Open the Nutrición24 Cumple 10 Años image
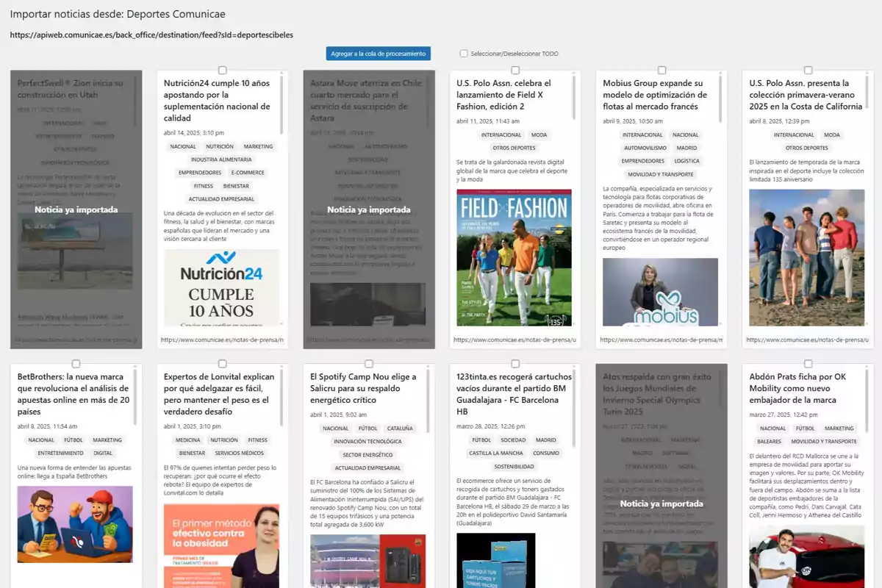 (x=221, y=287)
